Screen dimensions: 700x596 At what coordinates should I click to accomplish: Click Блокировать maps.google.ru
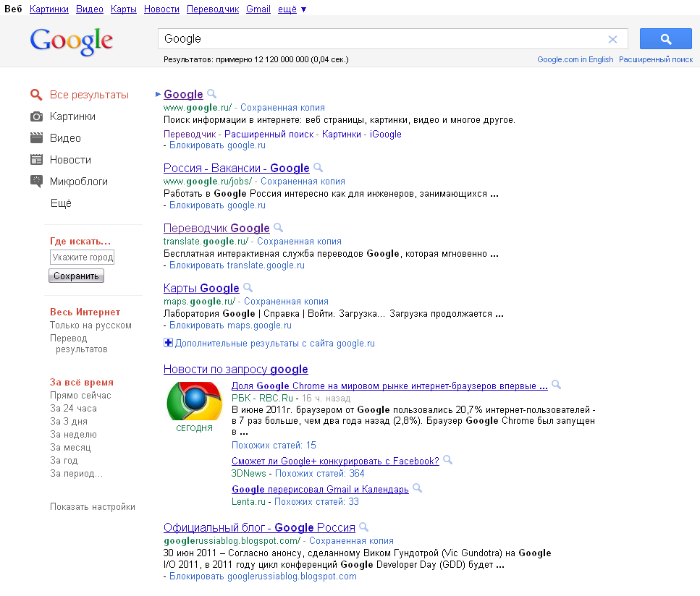tap(230, 325)
